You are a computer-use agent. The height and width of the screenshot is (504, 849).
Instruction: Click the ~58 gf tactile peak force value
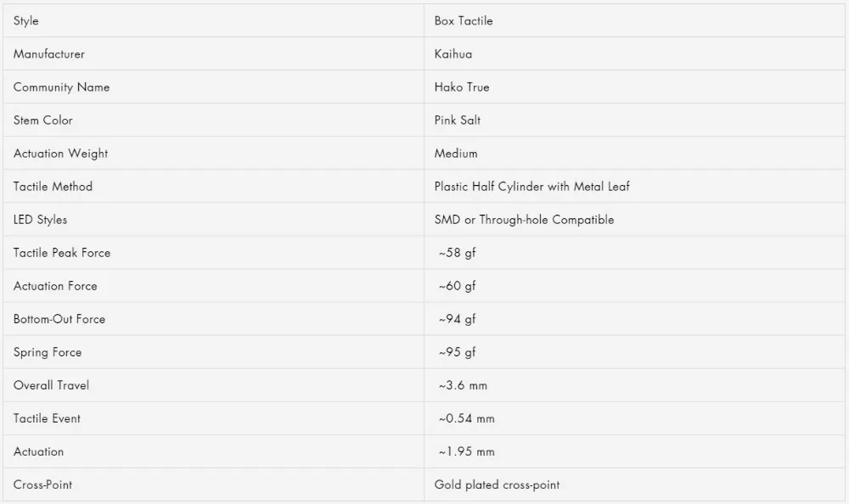[x=457, y=253]
